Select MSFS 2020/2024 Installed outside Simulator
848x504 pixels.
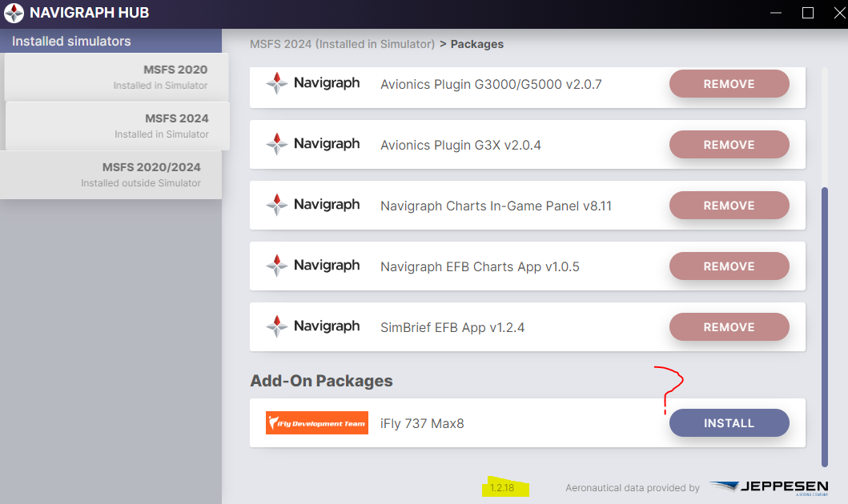click(x=111, y=174)
